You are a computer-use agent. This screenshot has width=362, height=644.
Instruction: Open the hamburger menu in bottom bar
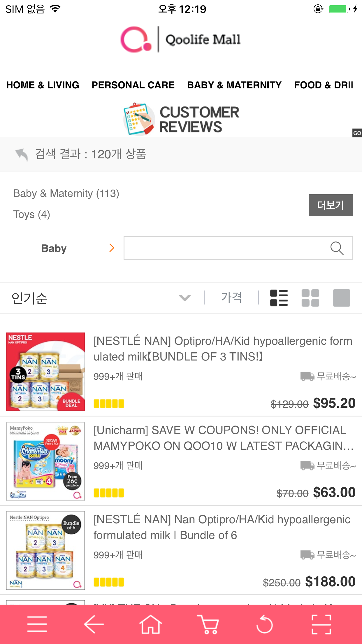click(37, 624)
